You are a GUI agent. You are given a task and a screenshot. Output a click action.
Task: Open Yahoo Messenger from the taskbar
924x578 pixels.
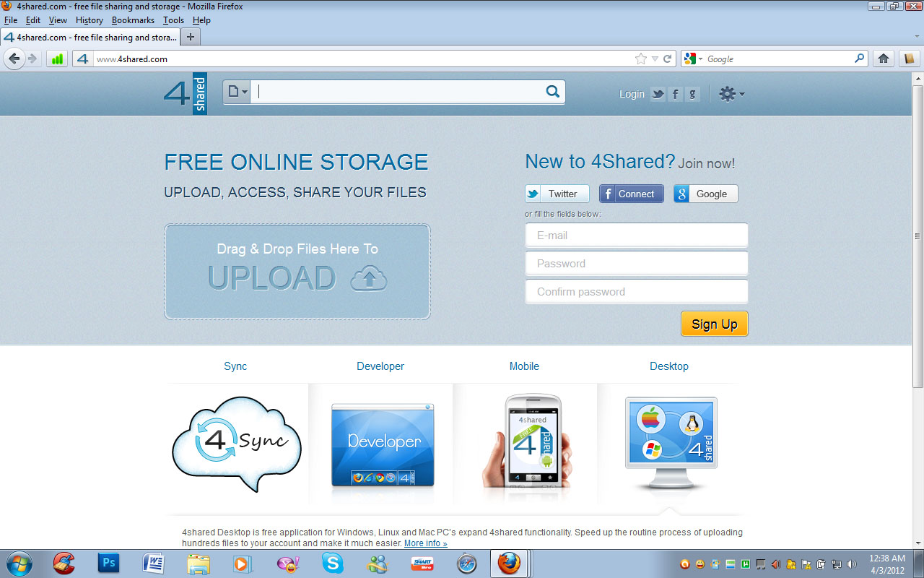tap(288, 563)
